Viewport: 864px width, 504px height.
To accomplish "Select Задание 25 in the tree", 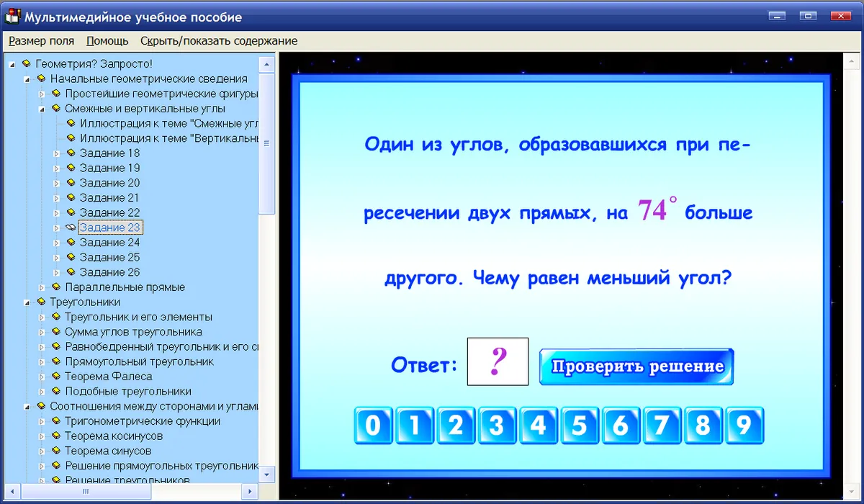I will (x=109, y=257).
